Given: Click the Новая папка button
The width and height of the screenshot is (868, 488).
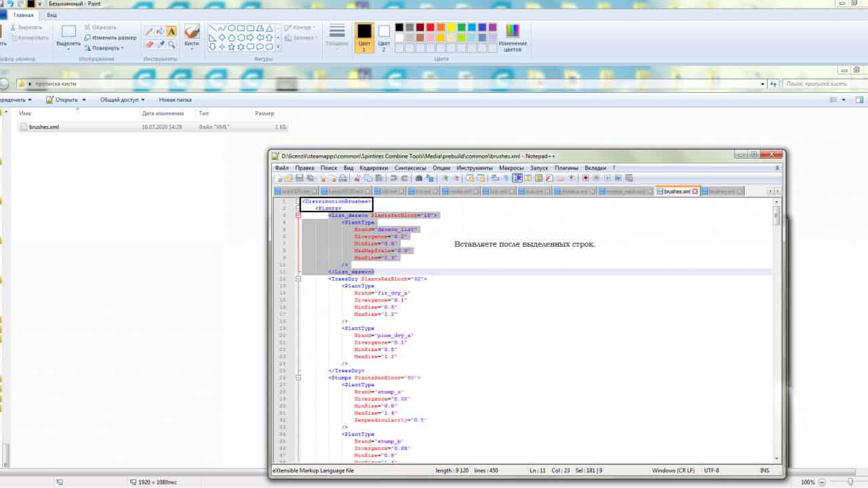Looking at the screenshot, I should (175, 100).
